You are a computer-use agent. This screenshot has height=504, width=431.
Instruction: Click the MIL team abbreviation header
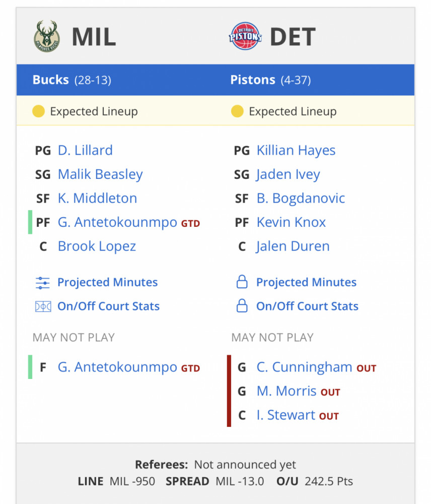coord(94,37)
